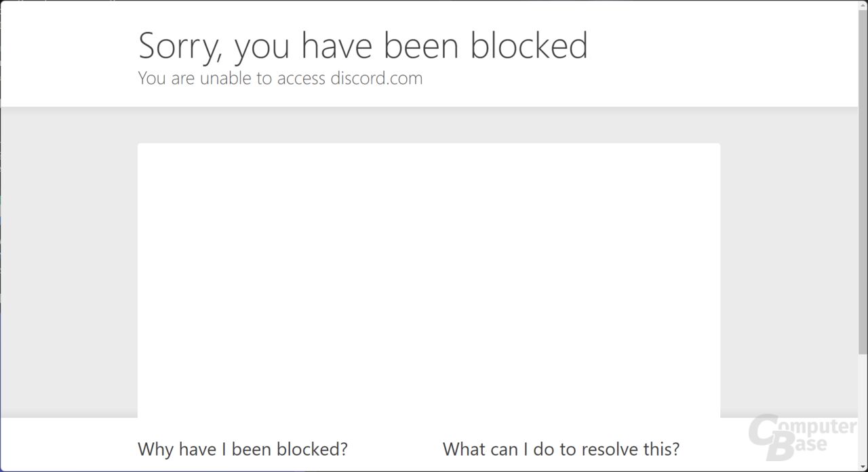Viewport: 868px width, 472px height.
Task: Click the ComputerBase watermark logo
Action: pos(802,437)
